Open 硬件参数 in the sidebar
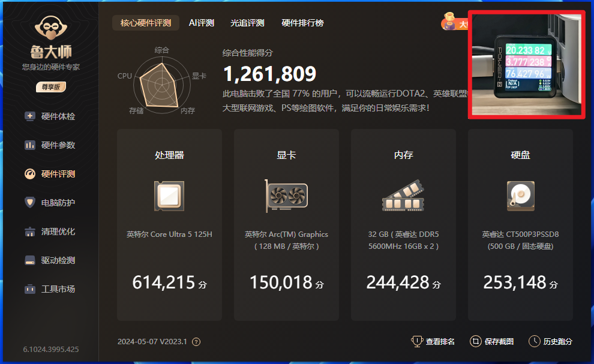This screenshot has height=364, width=594. [x=50, y=145]
